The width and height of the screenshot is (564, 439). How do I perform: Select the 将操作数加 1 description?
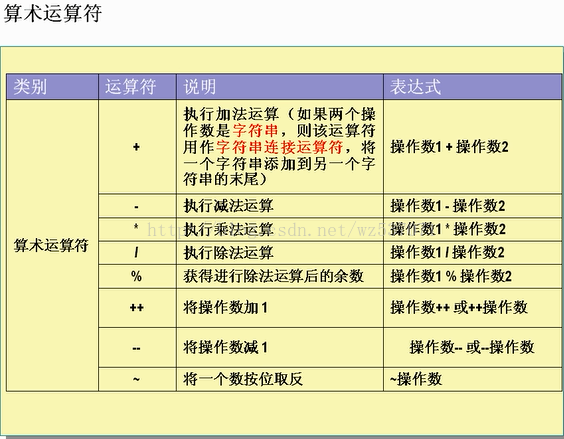coord(226,308)
